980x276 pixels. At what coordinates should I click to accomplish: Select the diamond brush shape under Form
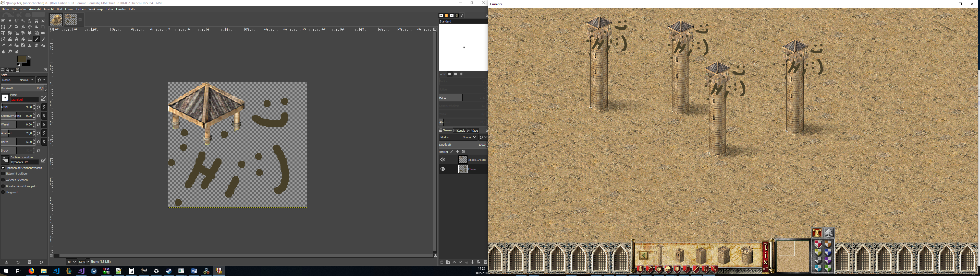coord(461,74)
